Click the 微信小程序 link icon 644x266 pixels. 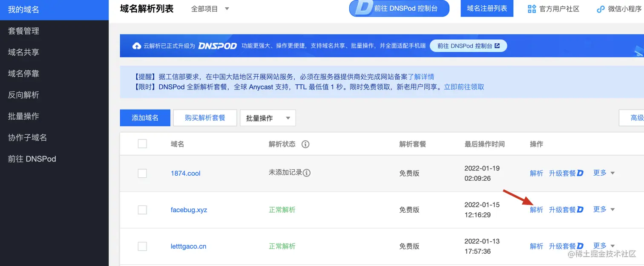pos(601,9)
